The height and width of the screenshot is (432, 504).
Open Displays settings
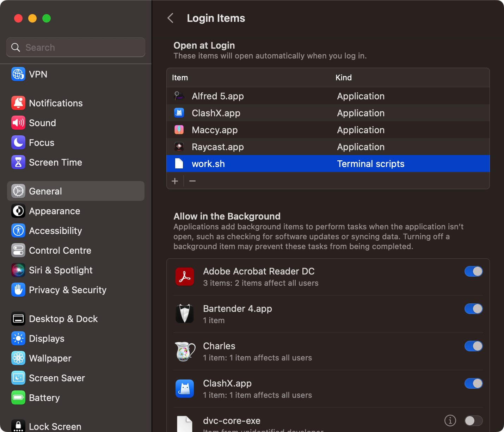coord(76,339)
